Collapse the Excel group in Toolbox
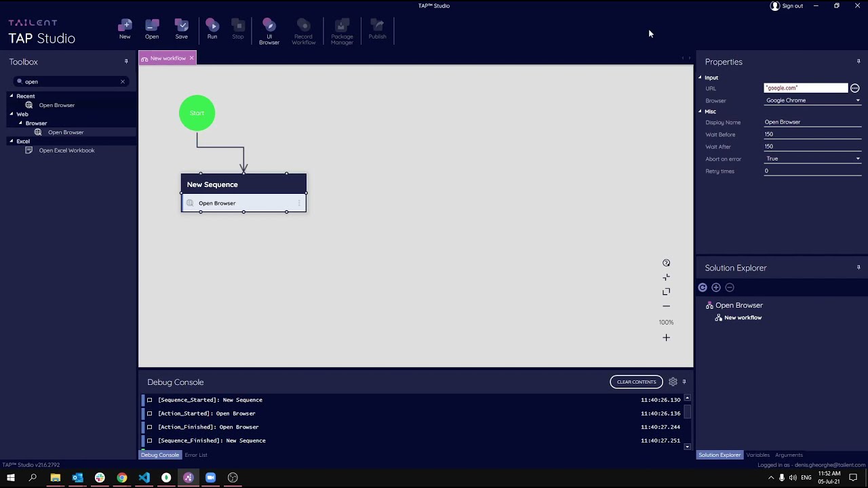This screenshot has height=488, width=868. pos(12,141)
